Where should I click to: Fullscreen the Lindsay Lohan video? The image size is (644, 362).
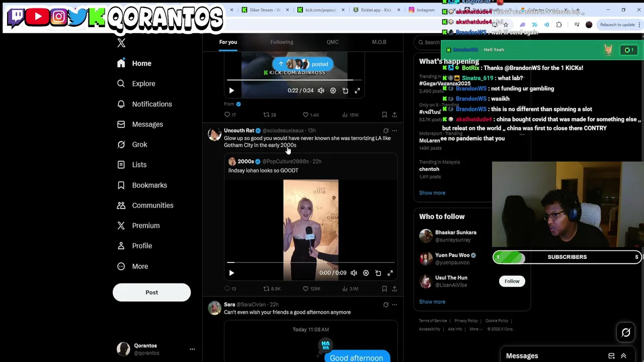point(390,273)
